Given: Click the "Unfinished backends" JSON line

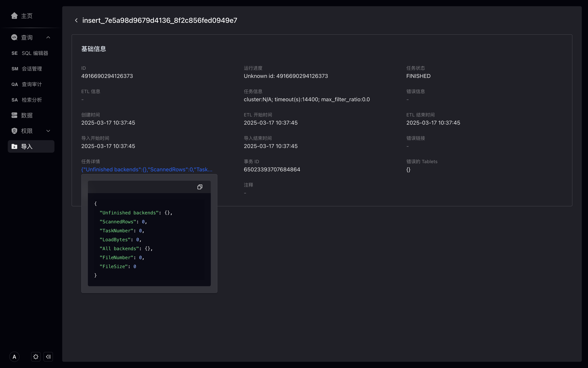Looking at the screenshot, I should [136, 213].
